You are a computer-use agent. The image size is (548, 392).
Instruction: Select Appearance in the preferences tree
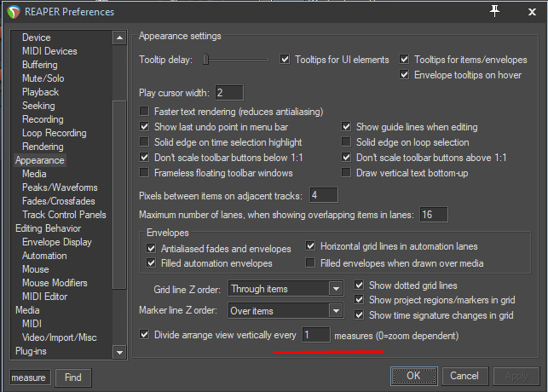(x=40, y=160)
